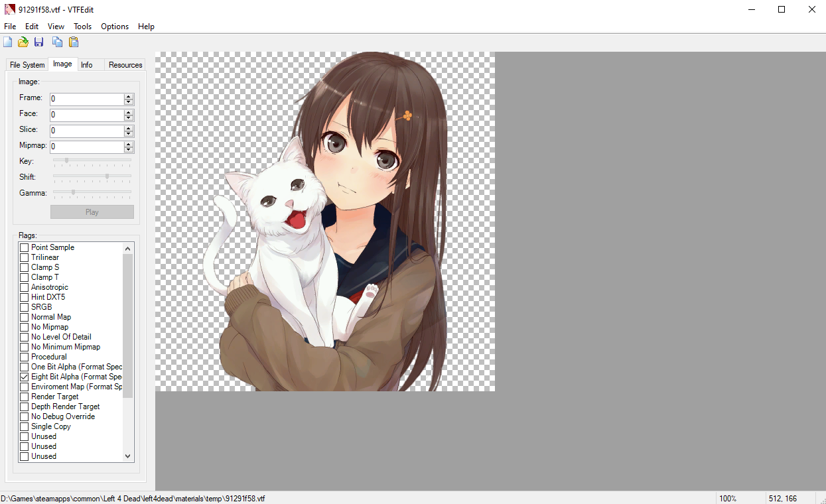Enable the Trilinear flag

24,257
